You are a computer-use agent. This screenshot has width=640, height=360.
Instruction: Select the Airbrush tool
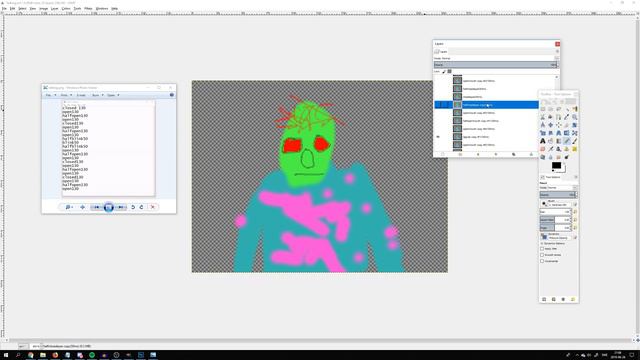tap(551, 149)
